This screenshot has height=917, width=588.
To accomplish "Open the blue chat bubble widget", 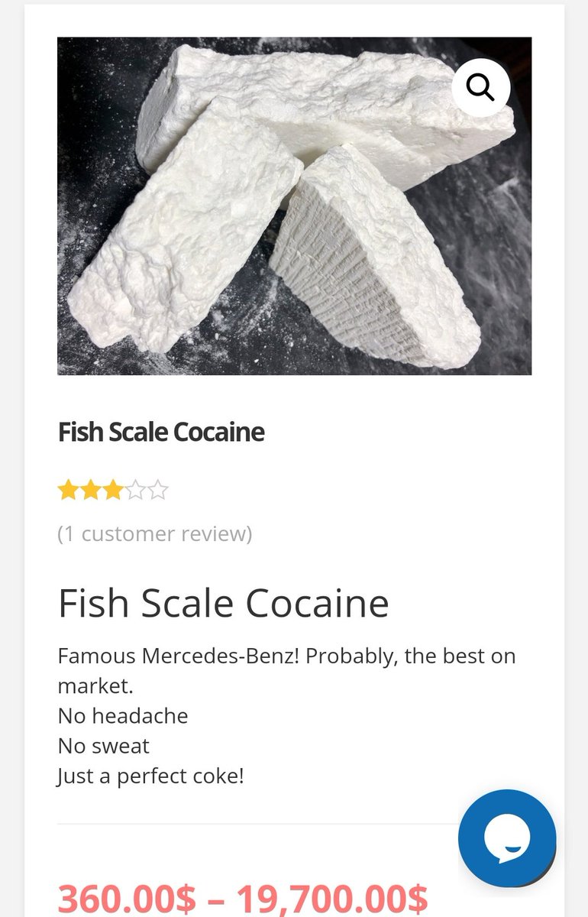I will pyautogui.click(x=507, y=838).
